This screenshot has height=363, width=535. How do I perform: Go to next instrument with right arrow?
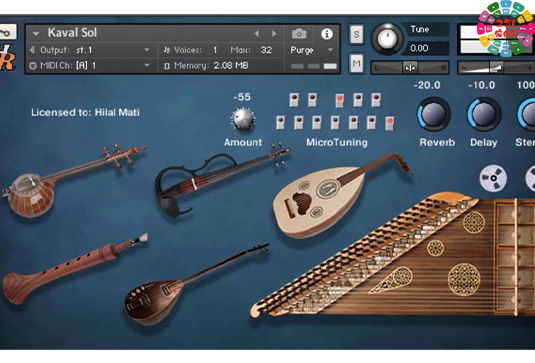274,33
